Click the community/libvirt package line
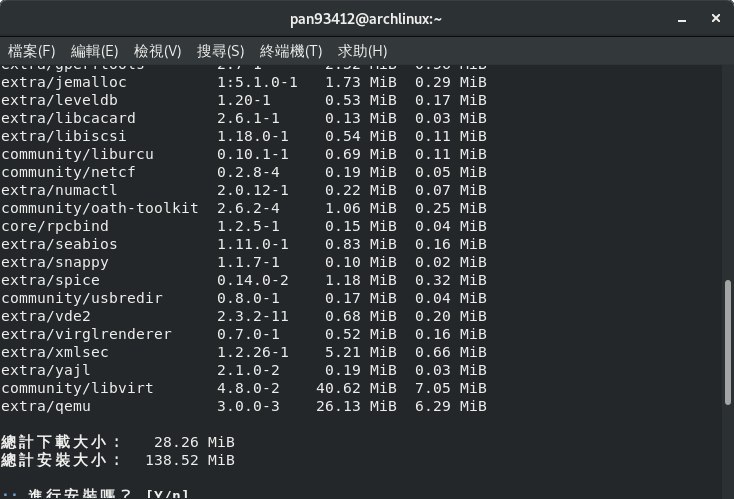734x499 pixels. pos(243,388)
